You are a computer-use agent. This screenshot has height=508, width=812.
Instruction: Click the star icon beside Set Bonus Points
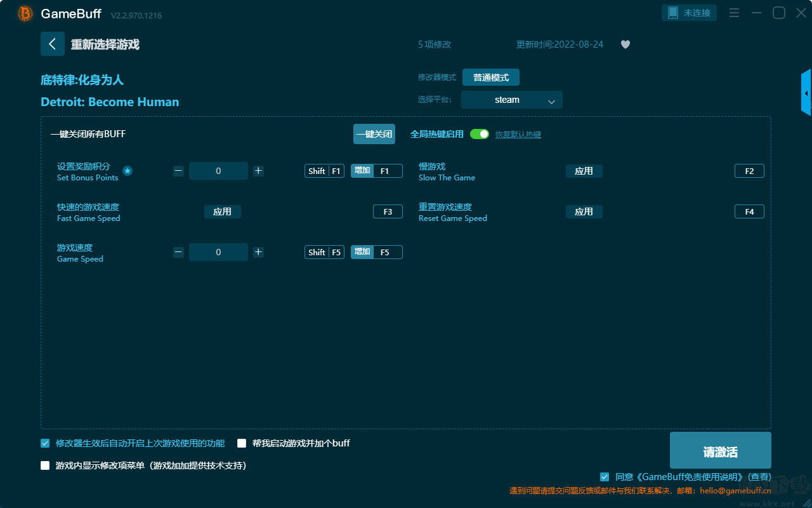pyautogui.click(x=128, y=171)
